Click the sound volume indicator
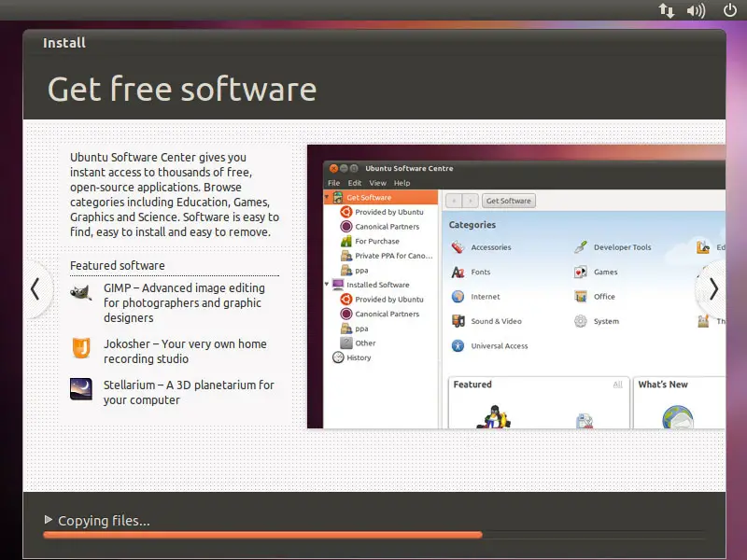 (x=696, y=10)
